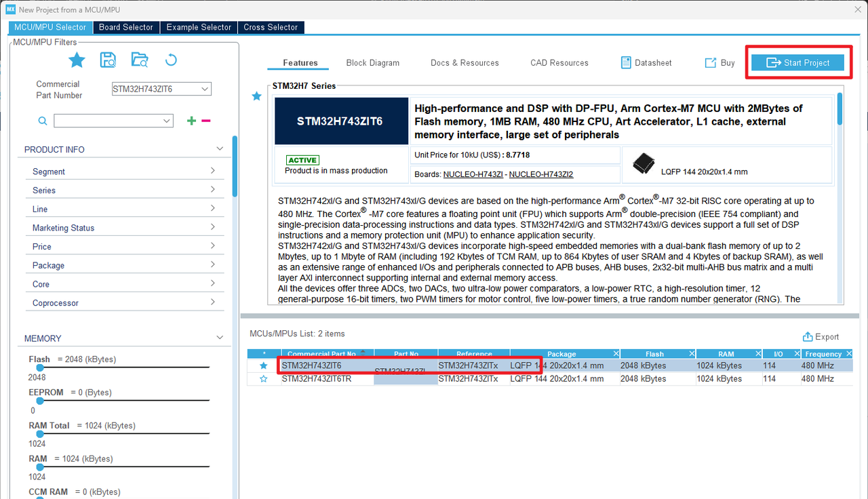868x499 pixels.
Task: Expand the Core filter
Action: pyautogui.click(x=212, y=283)
